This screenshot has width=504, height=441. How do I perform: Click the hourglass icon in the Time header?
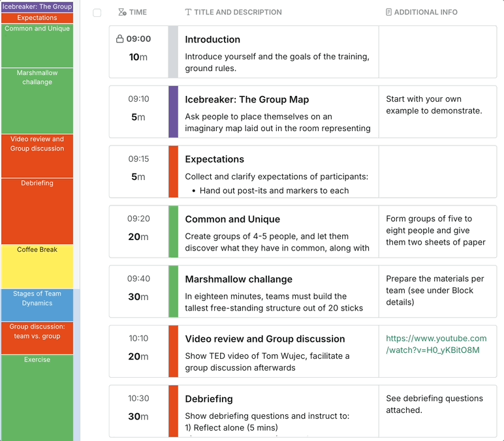123,12
